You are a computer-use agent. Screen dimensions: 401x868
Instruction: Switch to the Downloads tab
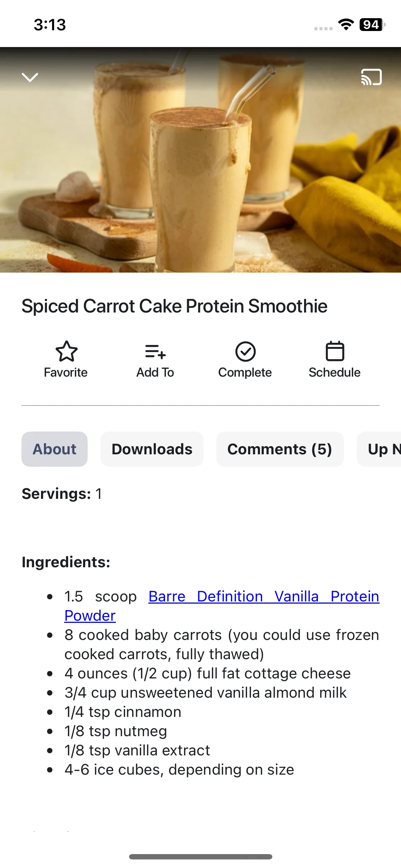coord(152,449)
